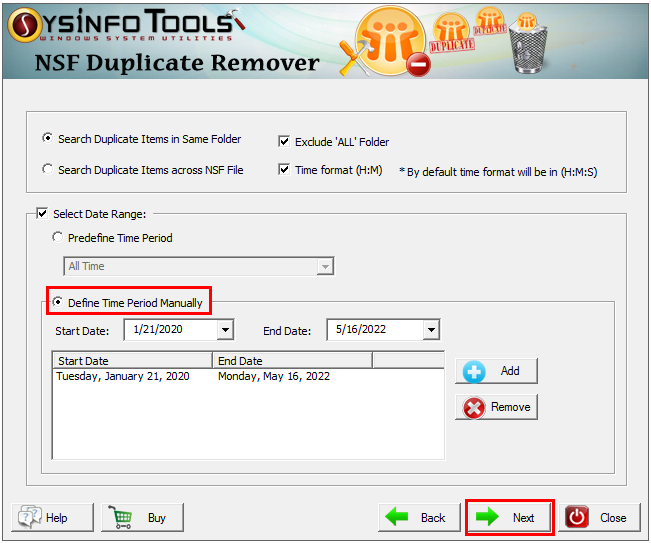
Task: Open the All Time dropdown
Action: pos(199,266)
